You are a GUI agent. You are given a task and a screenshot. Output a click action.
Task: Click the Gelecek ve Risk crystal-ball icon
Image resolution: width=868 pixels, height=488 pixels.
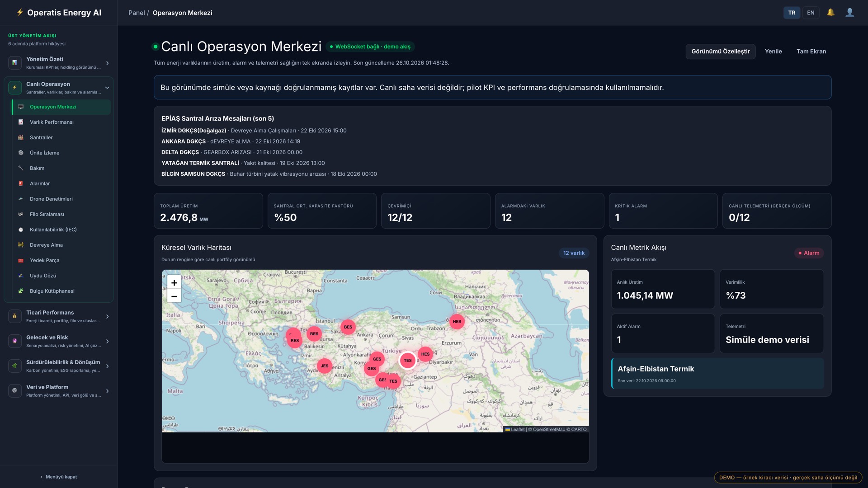[x=15, y=341]
